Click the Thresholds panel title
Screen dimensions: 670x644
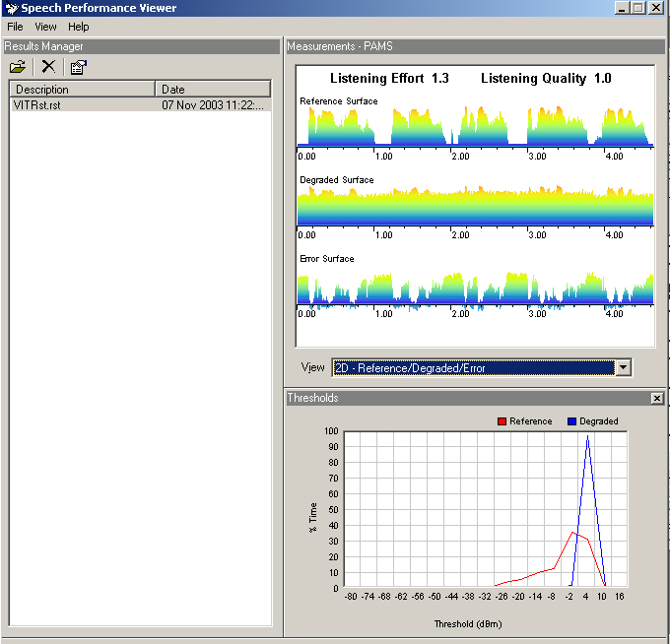(x=312, y=398)
